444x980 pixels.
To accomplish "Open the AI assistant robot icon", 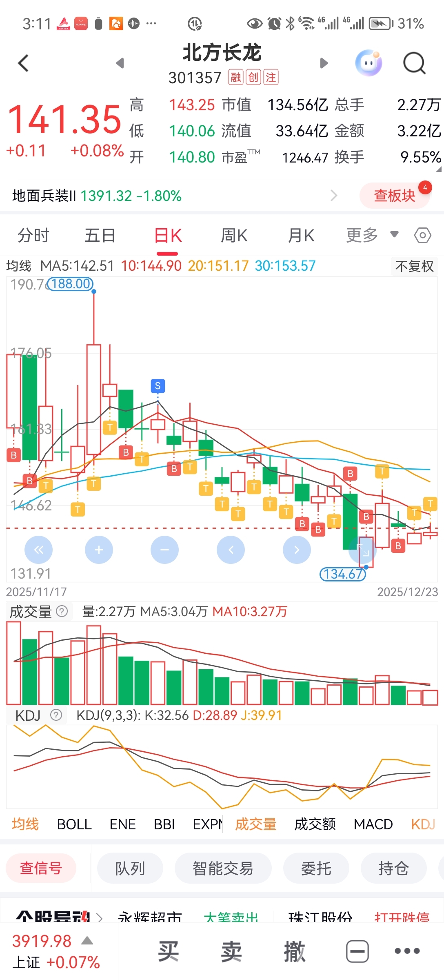I will [369, 63].
